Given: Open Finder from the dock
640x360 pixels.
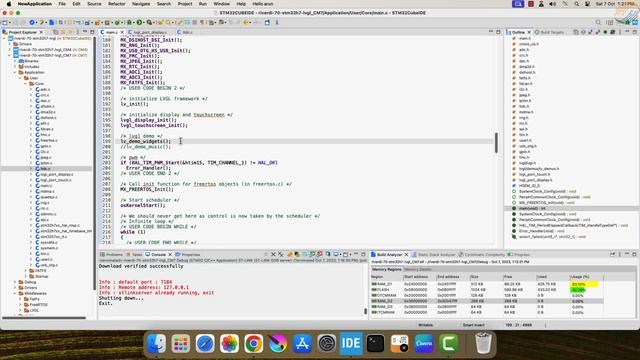Looking at the screenshot, I should pyautogui.click(x=156, y=343).
